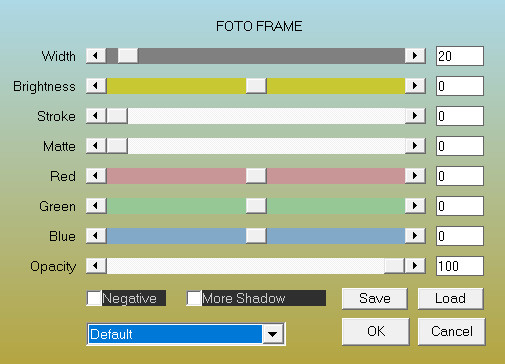Confirm with the OK button
The width and height of the screenshot is (505, 364).
click(x=376, y=331)
